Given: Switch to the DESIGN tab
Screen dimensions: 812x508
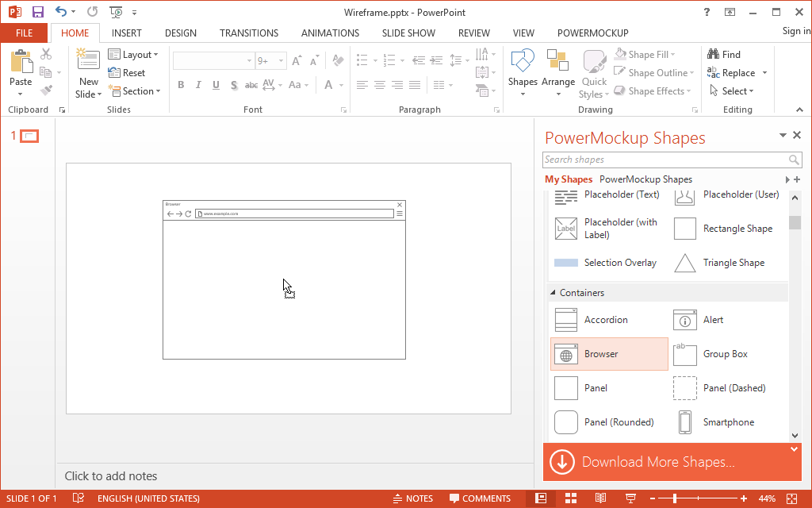Looking at the screenshot, I should [180, 33].
